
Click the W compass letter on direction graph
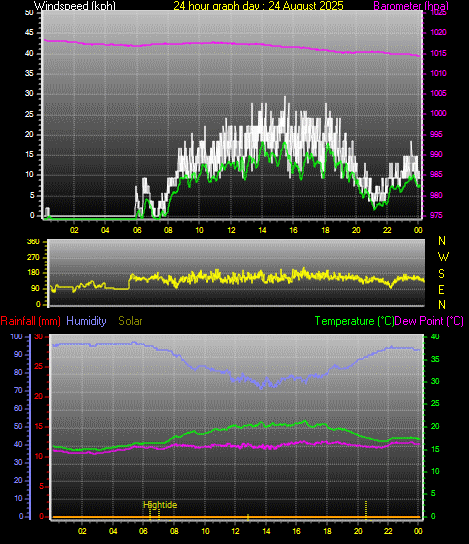pyautogui.click(x=443, y=257)
